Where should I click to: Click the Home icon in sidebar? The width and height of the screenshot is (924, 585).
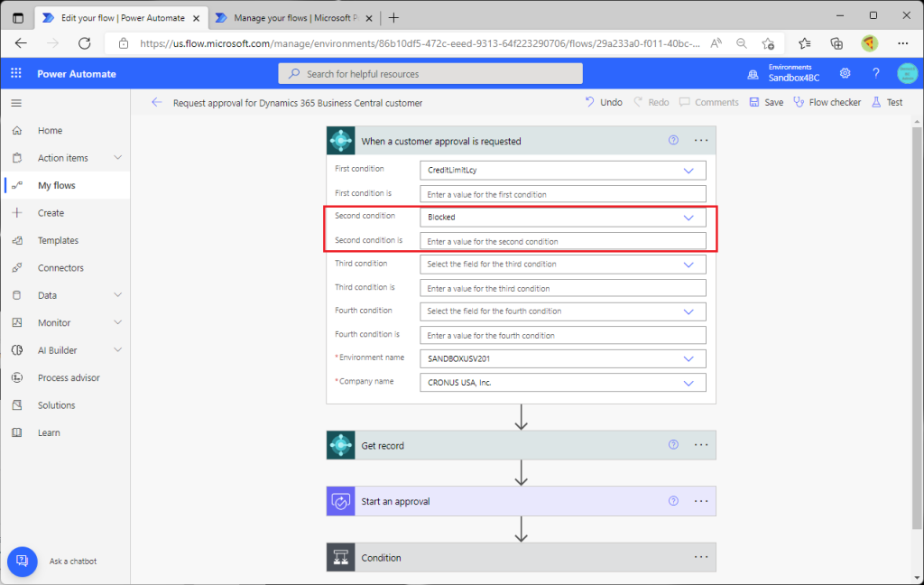[x=17, y=130]
